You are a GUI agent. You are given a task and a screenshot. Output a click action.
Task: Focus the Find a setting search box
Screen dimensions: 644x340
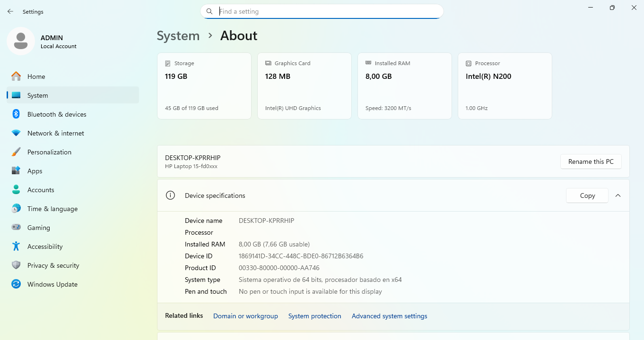click(x=322, y=11)
